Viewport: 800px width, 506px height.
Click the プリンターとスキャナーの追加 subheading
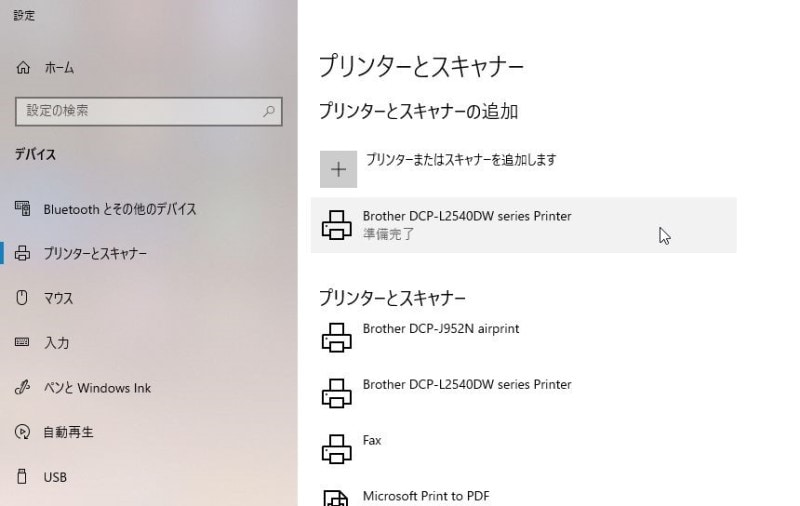(x=418, y=111)
